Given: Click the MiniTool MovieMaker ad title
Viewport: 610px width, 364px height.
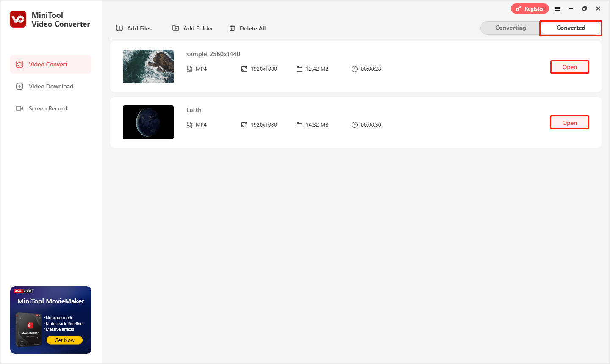Looking at the screenshot, I should tap(51, 301).
